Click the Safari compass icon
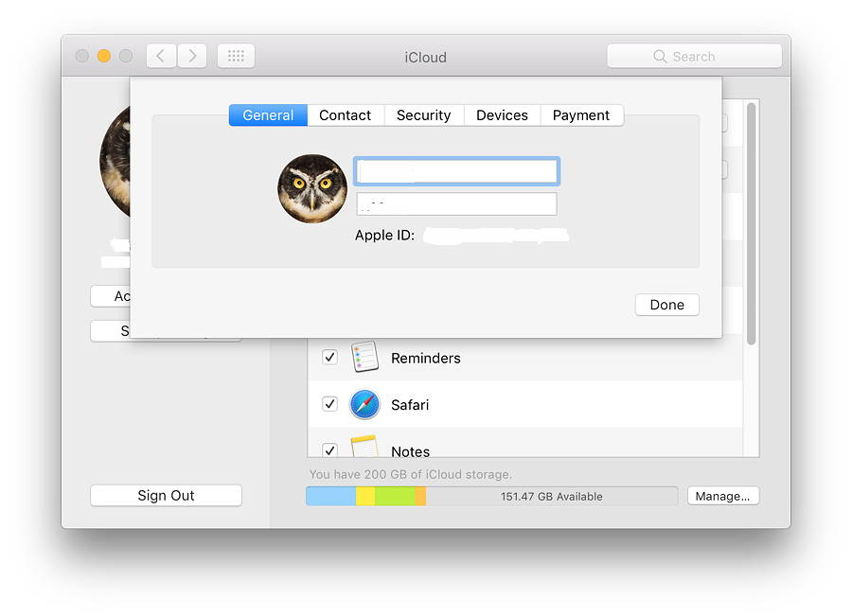 364,404
